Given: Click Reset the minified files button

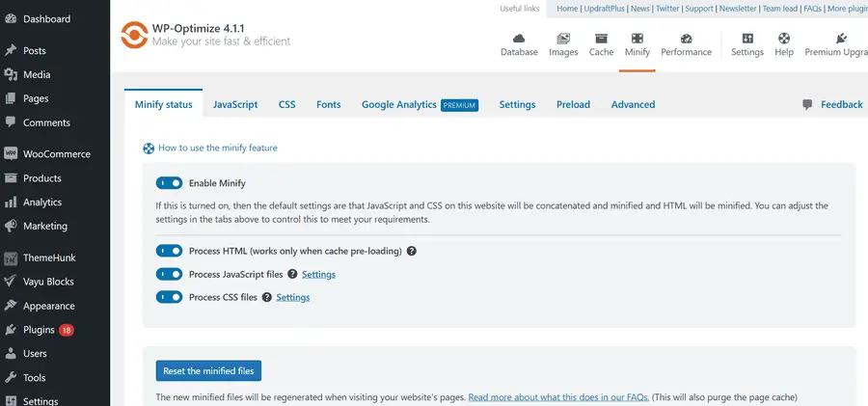Looking at the screenshot, I should click(208, 371).
